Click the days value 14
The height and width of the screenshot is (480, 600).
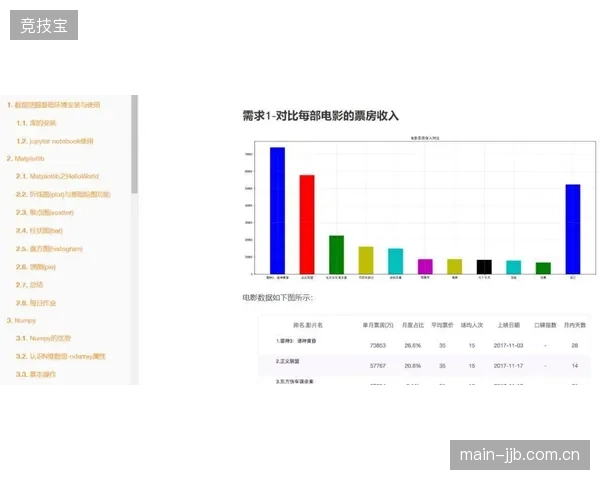tap(575, 366)
